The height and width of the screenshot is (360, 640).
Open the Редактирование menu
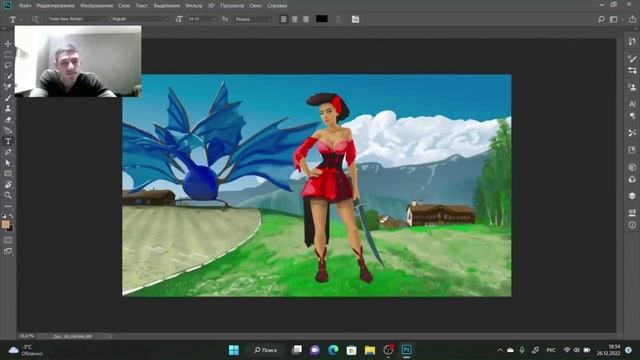pyautogui.click(x=56, y=6)
